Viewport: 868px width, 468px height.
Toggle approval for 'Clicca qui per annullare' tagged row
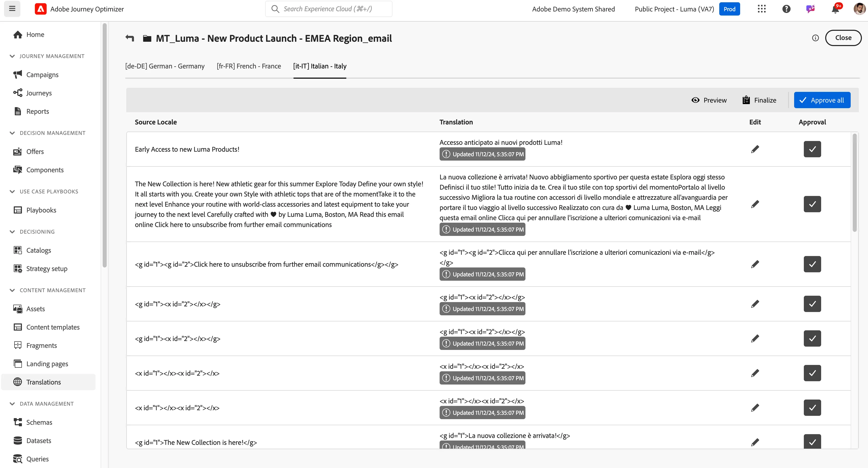coord(812,264)
